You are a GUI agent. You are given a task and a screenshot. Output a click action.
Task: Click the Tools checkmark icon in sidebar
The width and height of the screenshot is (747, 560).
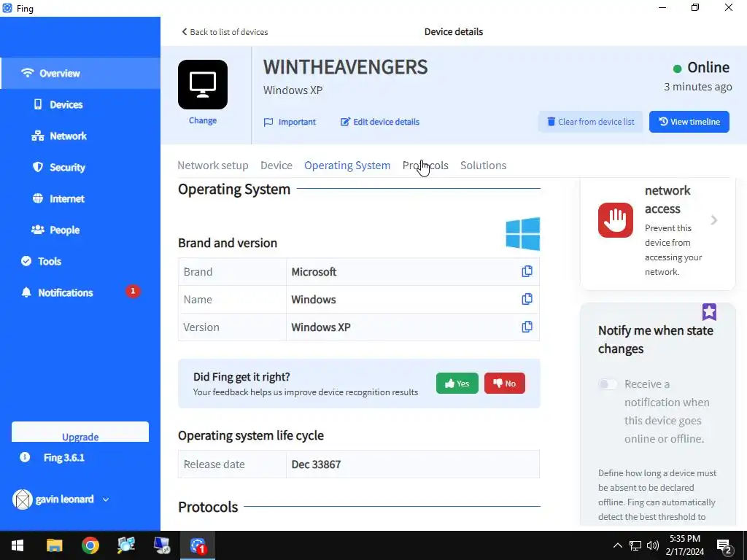pyautogui.click(x=26, y=261)
